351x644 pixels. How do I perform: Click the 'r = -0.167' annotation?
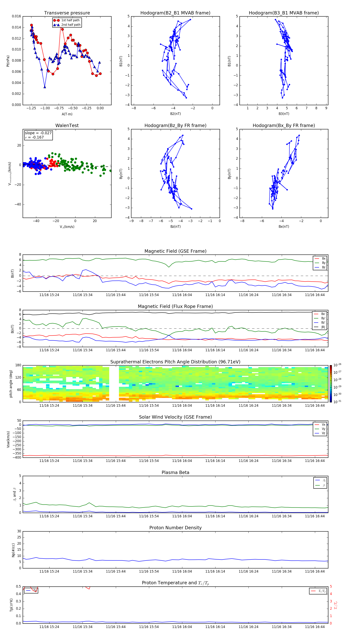point(35,137)
